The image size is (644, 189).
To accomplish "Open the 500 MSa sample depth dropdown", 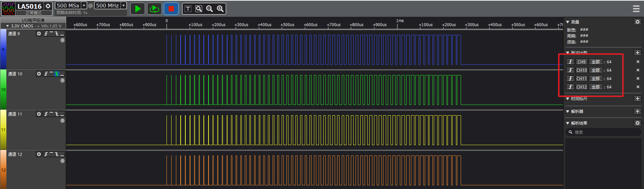I will tap(84, 5).
